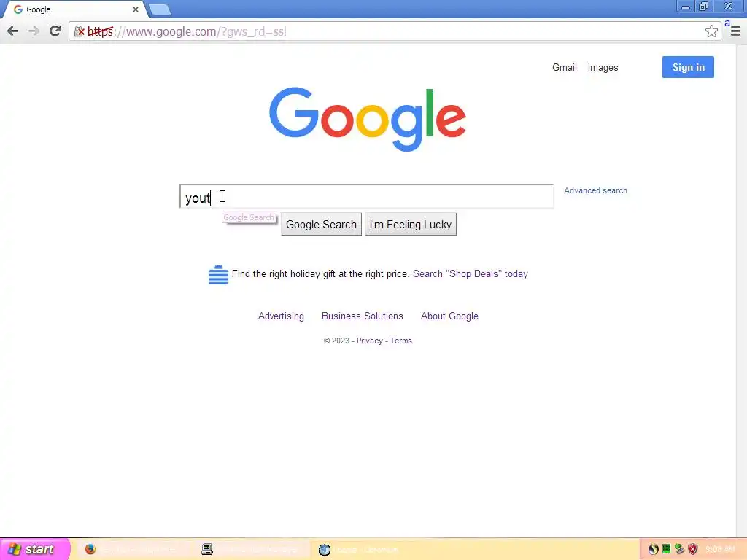Click the green square tray icon

(667, 550)
